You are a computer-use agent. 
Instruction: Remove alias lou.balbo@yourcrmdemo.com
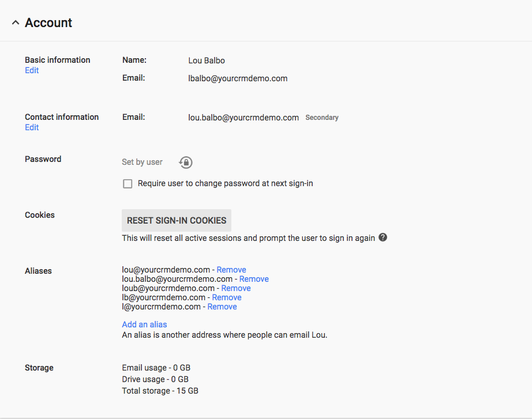coord(254,279)
